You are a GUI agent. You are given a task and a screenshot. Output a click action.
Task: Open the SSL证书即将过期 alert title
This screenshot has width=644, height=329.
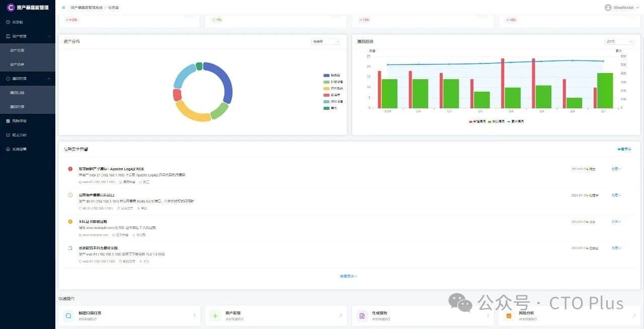point(93,221)
